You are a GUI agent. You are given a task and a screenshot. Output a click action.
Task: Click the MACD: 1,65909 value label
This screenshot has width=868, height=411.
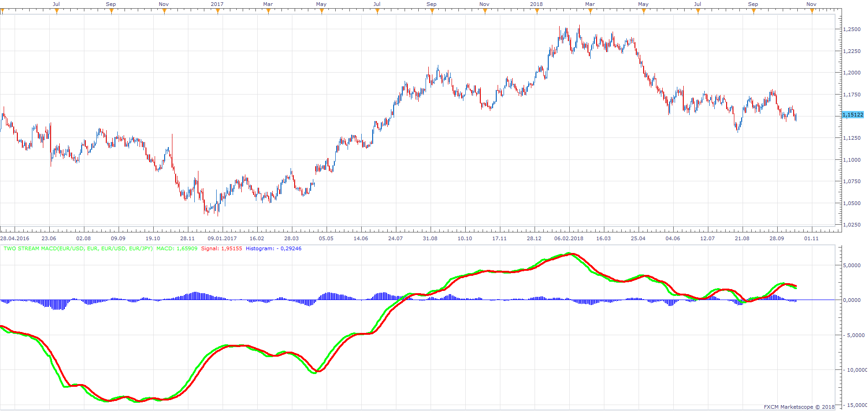(x=177, y=248)
